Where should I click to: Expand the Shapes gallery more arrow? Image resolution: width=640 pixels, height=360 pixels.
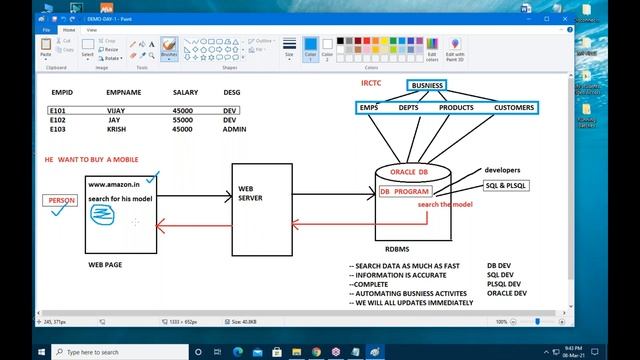click(x=243, y=58)
